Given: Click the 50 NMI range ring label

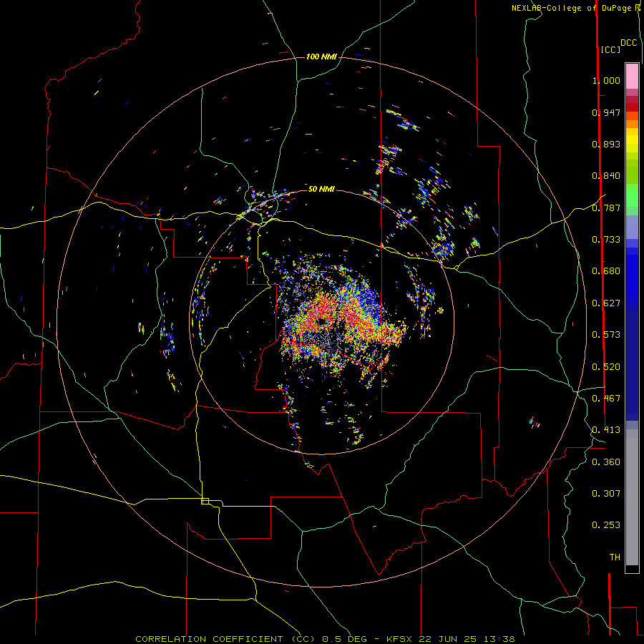Looking at the screenshot, I should pyautogui.click(x=321, y=189).
